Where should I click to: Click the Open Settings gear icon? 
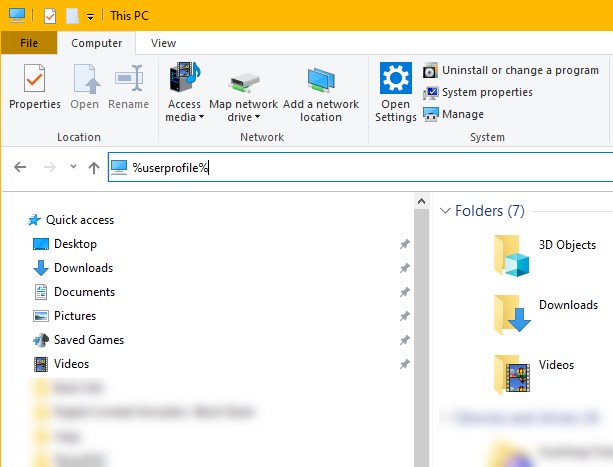pyautogui.click(x=396, y=78)
